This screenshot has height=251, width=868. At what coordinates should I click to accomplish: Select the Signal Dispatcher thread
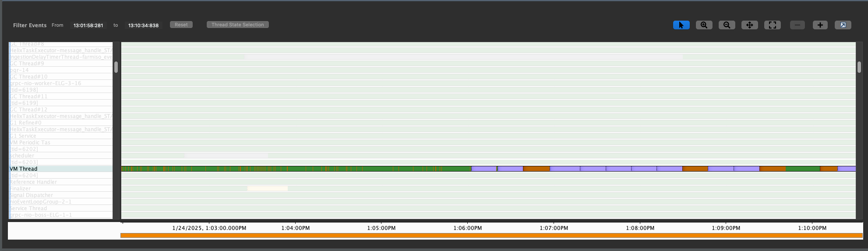[31, 195]
